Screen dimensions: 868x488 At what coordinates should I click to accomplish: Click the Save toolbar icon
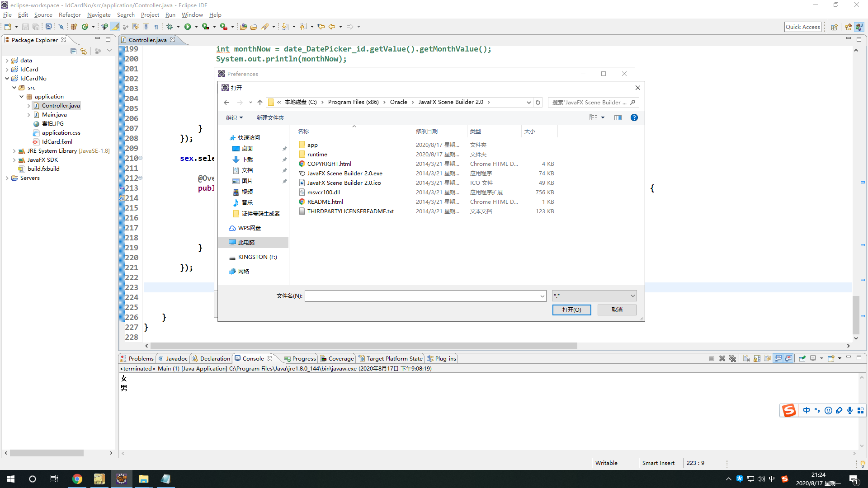click(25, 27)
